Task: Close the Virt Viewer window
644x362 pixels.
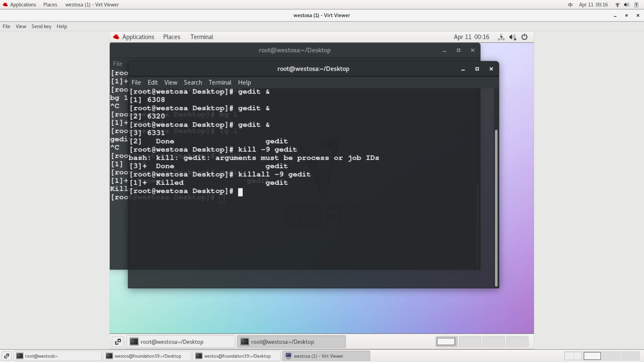Action: [x=638, y=15]
